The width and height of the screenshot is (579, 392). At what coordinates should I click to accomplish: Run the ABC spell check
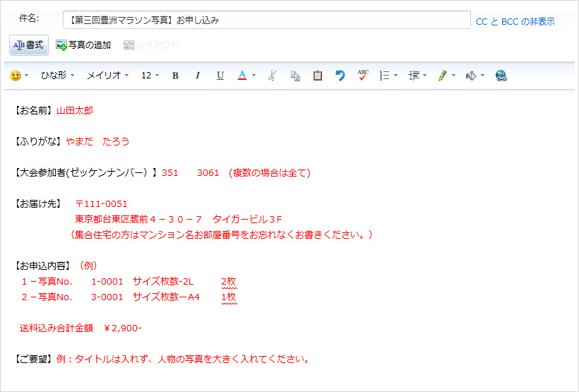(363, 75)
